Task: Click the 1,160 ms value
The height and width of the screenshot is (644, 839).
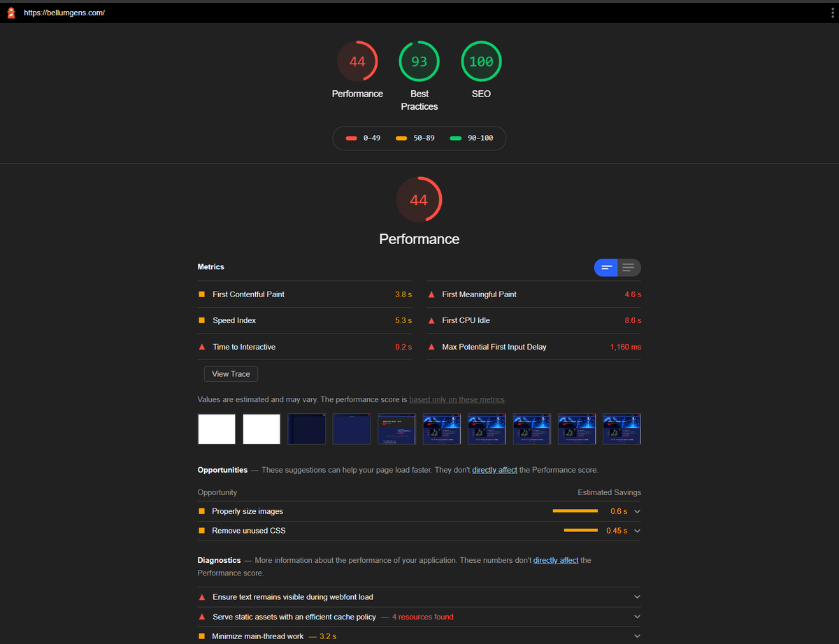Action: 626,347
